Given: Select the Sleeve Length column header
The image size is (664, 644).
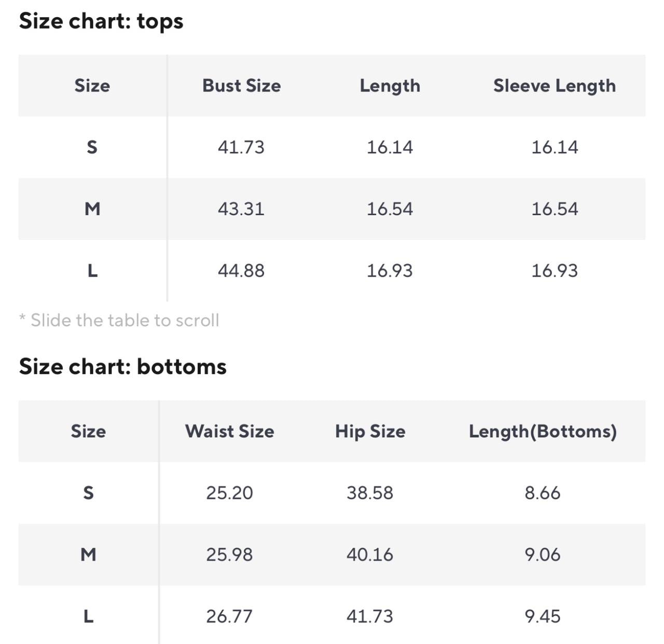Looking at the screenshot, I should tap(554, 86).
